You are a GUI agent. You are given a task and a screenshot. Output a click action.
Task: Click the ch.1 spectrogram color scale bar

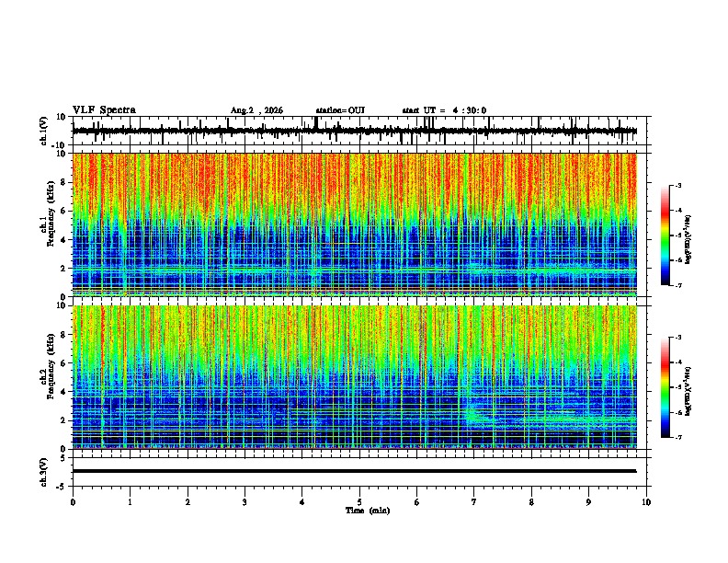pyautogui.click(x=665, y=236)
